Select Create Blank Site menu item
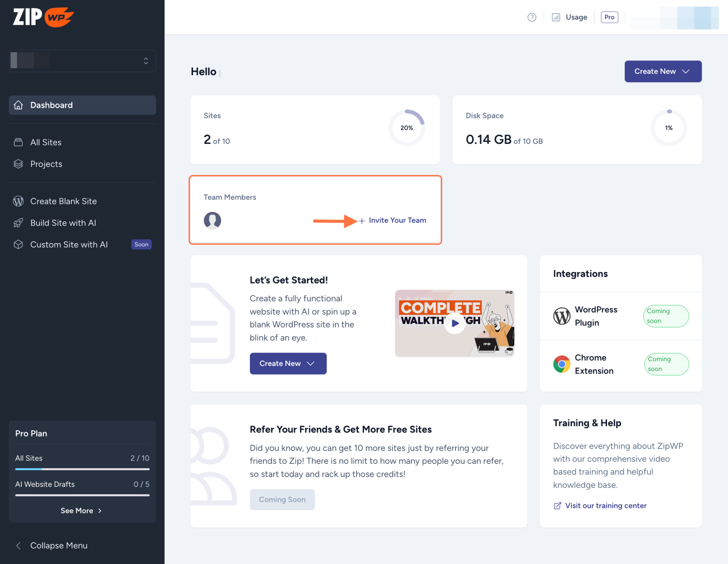728x564 pixels. coord(63,201)
